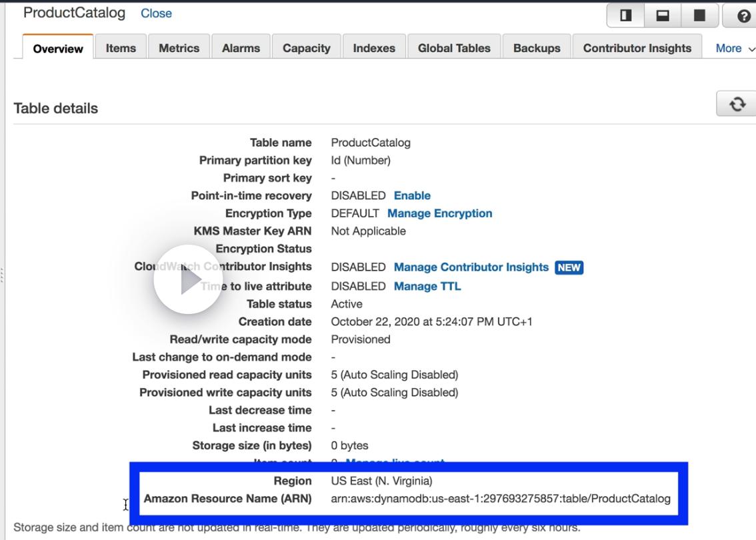Switch to split side panel layout icon

625,15
